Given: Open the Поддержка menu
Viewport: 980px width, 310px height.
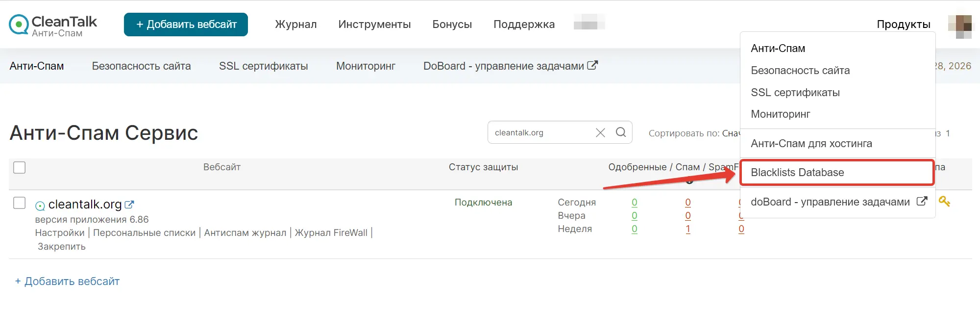Looking at the screenshot, I should pyautogui.click(x=524, y=25).
